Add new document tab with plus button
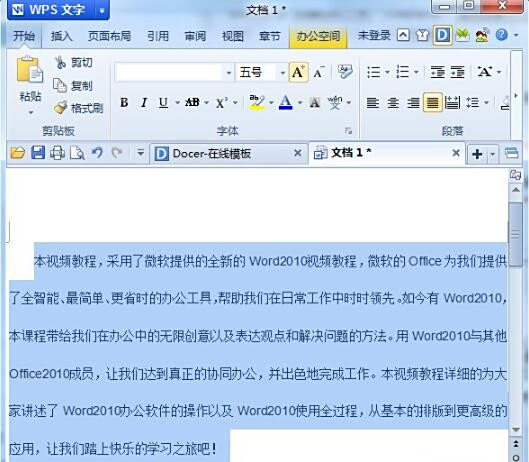Image resolution: width=529 pixels, height=462 pixels. point(477,154)
